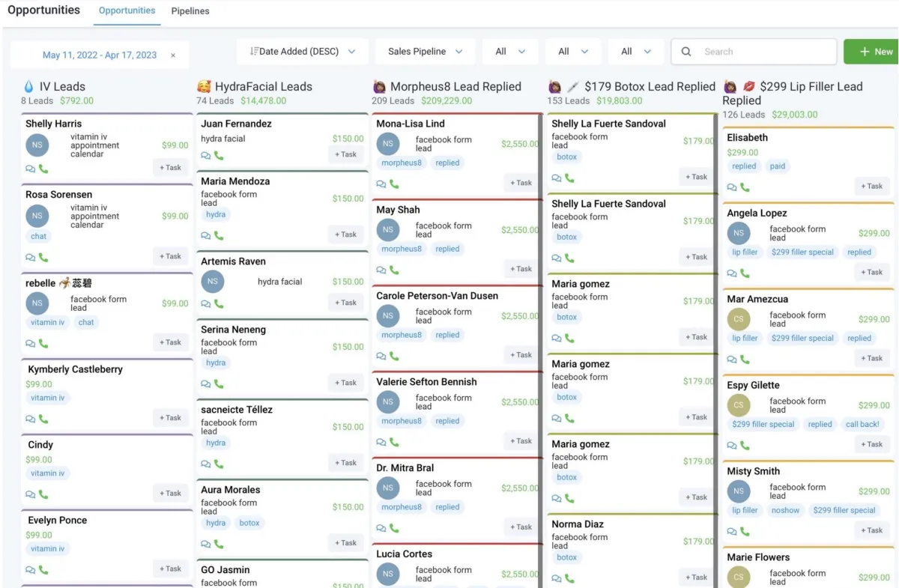This screenshot has height=588, width=899.
Task: Open the second All filter dropdown
Action: [x=573, y=52]
